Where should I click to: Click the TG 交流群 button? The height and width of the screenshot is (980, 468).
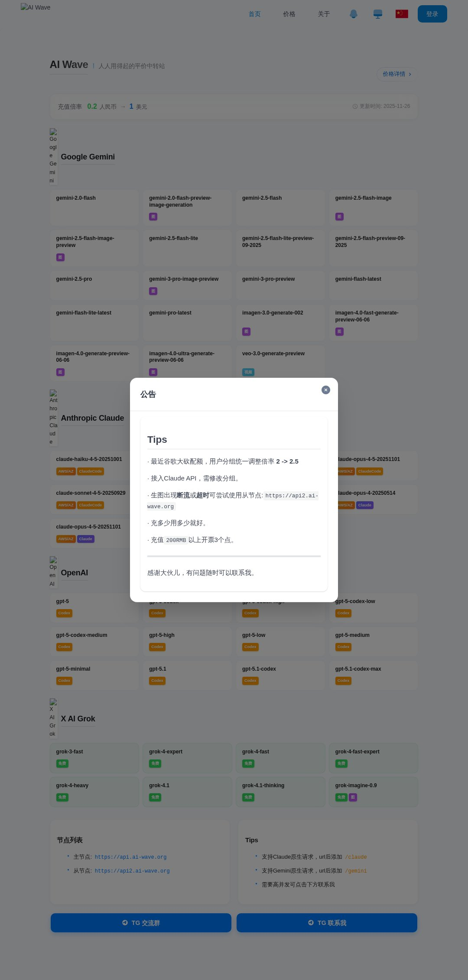pos(141,923)
